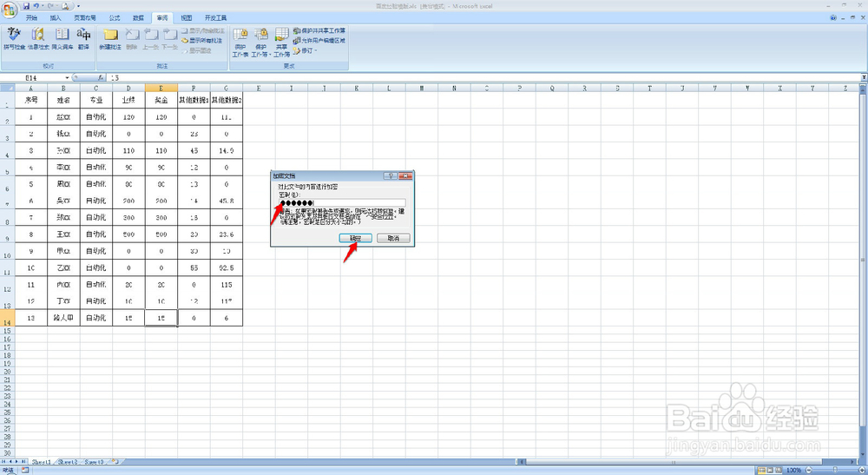This screenshot has width=868, height=475.
Task: Expand the formula bar
Action: (x=864, y=77)
